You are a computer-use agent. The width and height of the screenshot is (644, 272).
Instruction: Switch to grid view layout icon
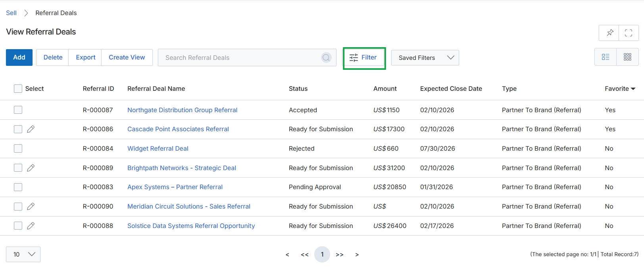627,57
